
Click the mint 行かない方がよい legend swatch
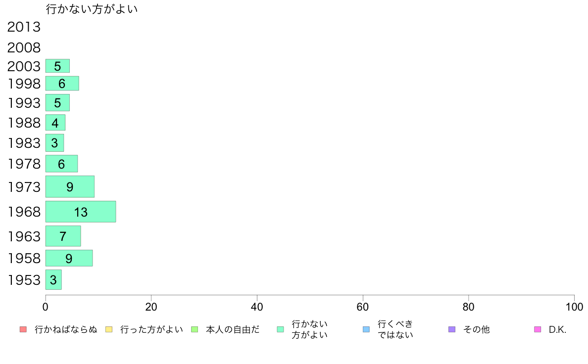tap(281, 329)
